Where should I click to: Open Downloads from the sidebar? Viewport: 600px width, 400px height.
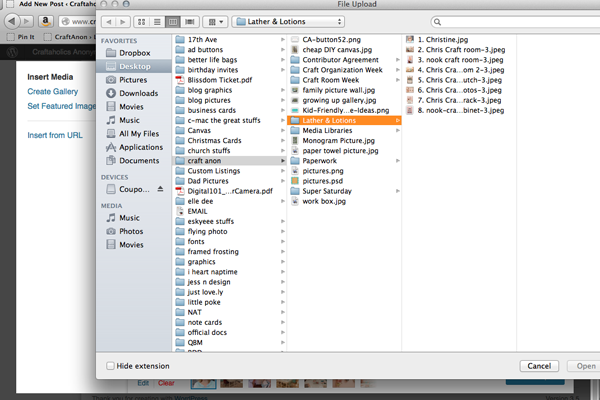coord(138,93)
